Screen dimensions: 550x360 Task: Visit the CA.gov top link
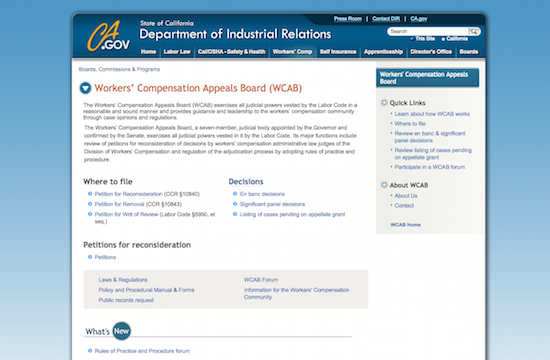tap(419, 19)
